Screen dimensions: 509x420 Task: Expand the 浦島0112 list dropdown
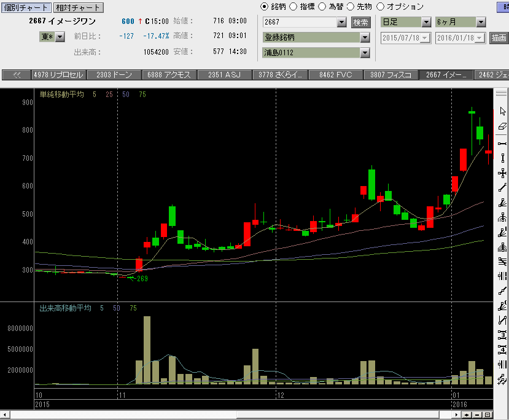pyautogui.click(x=365, y=52)
